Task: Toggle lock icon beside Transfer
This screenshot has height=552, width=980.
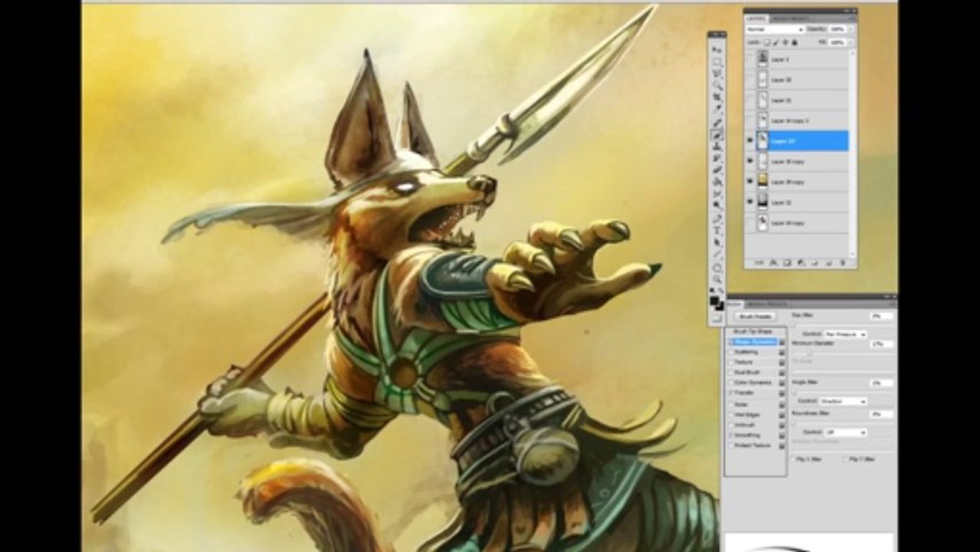Action: [x=782, y=393]
